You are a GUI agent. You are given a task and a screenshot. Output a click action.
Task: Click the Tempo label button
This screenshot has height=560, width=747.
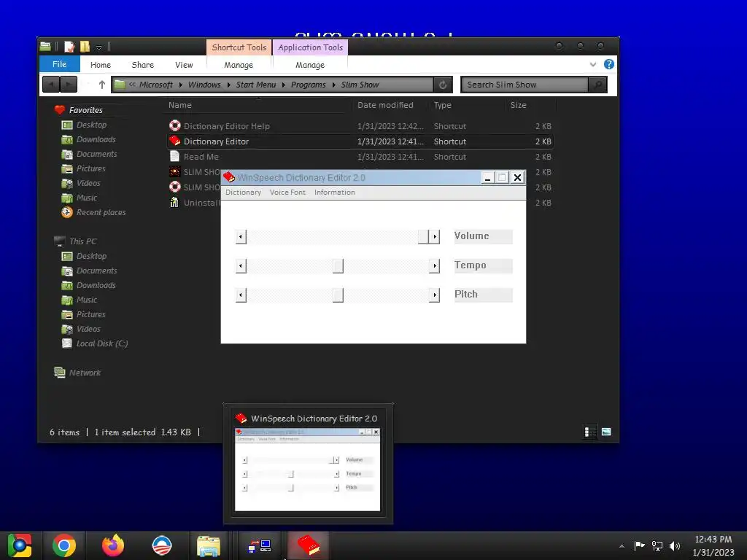coord(483,265)
